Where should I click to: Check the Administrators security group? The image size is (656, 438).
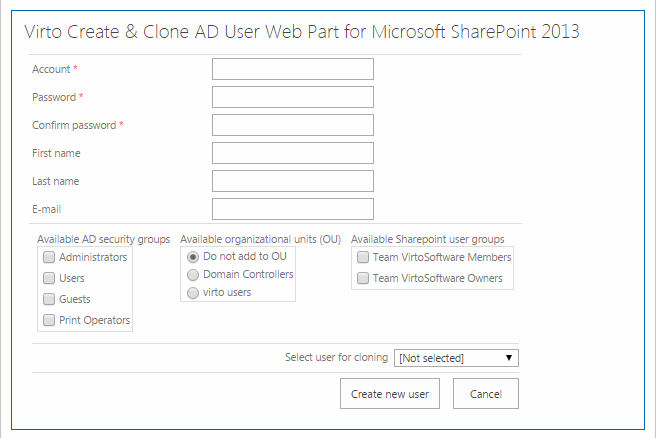[x=49, y=257]
